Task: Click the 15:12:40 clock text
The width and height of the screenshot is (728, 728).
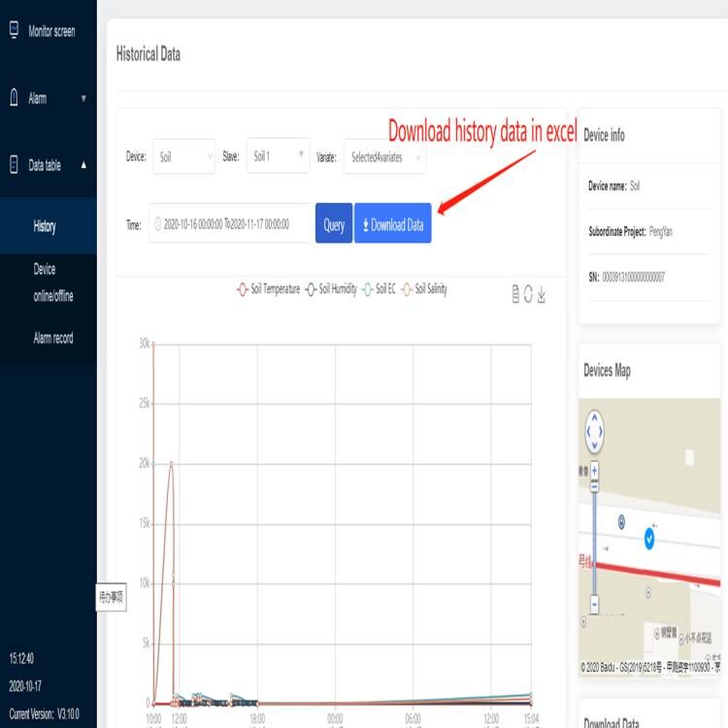Action: point(21,658)
